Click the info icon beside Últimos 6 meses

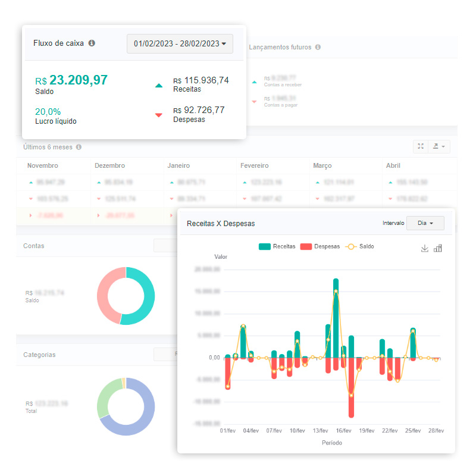coord(79,147)
